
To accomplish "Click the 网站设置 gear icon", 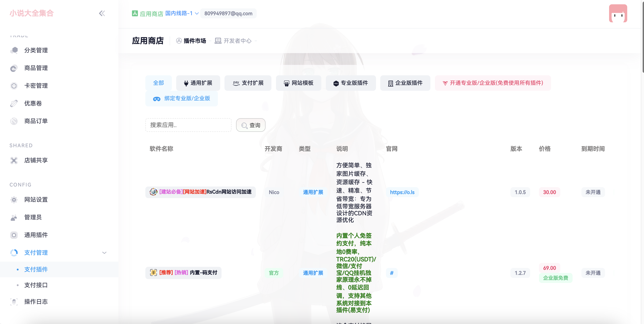I will click(x=14, y=200).
